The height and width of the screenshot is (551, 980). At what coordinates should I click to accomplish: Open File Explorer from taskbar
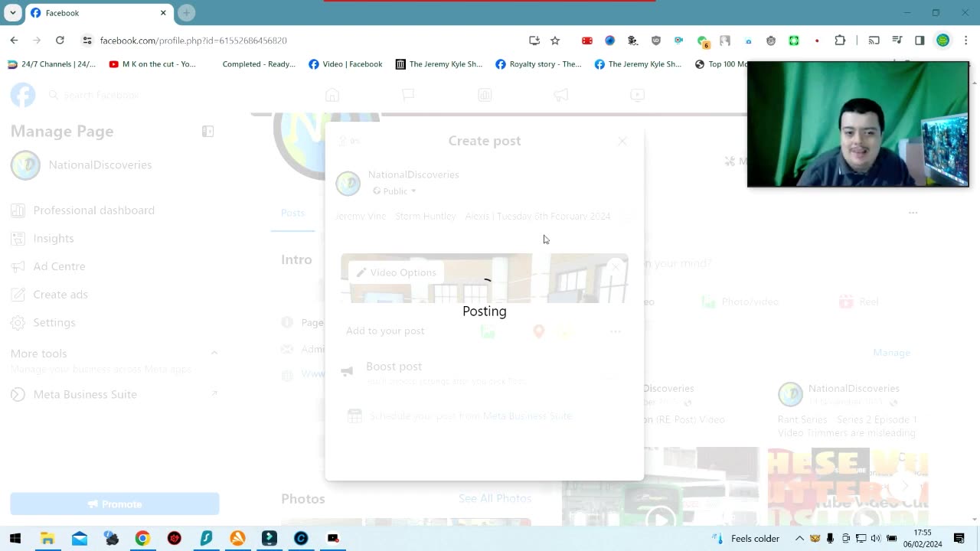click(47, 539)
